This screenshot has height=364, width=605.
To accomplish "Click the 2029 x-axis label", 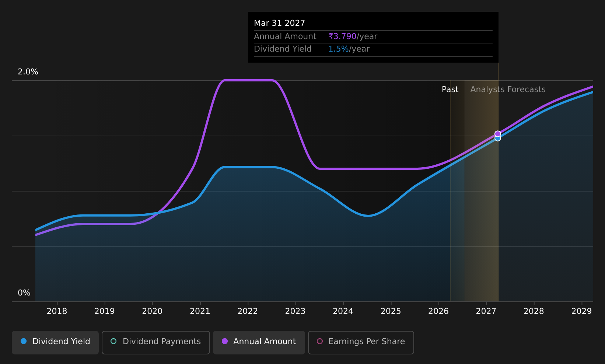I will tap(581, 311).
